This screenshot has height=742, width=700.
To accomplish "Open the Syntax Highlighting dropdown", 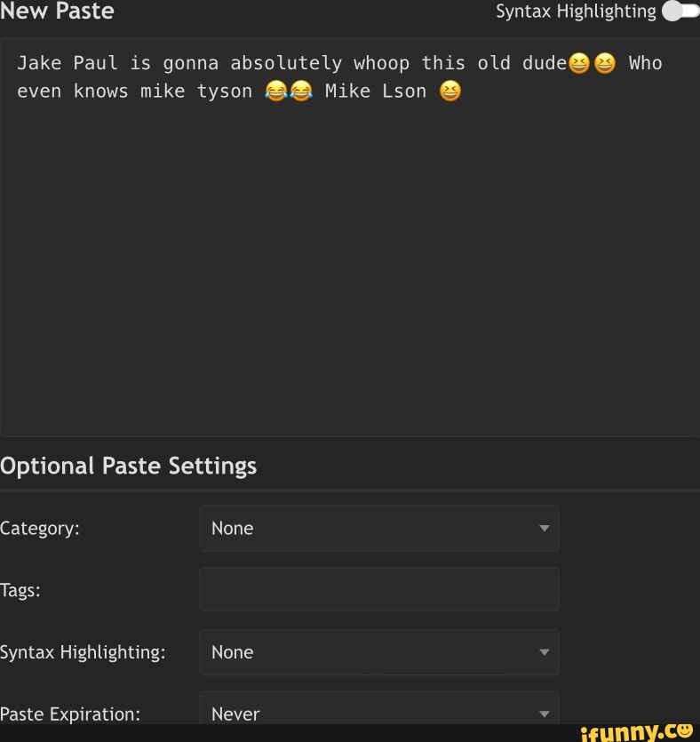I will 379,652.
